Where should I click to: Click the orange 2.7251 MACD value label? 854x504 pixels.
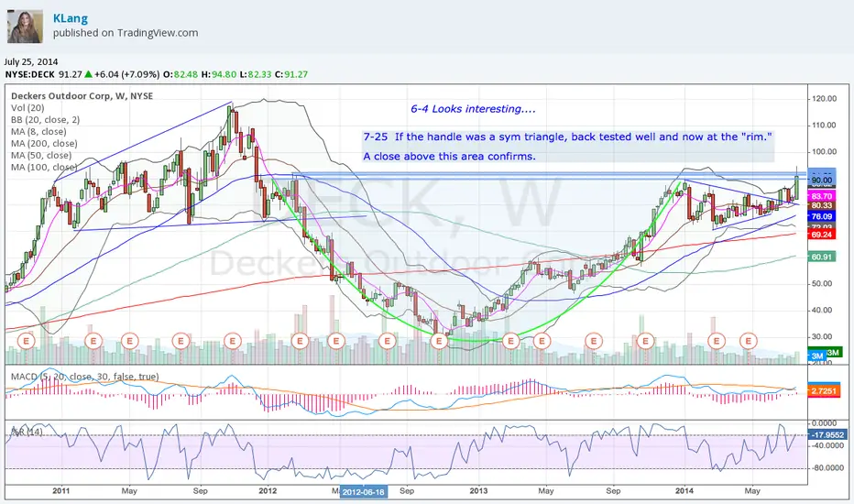pyautogui.click(x=824, y=391)
